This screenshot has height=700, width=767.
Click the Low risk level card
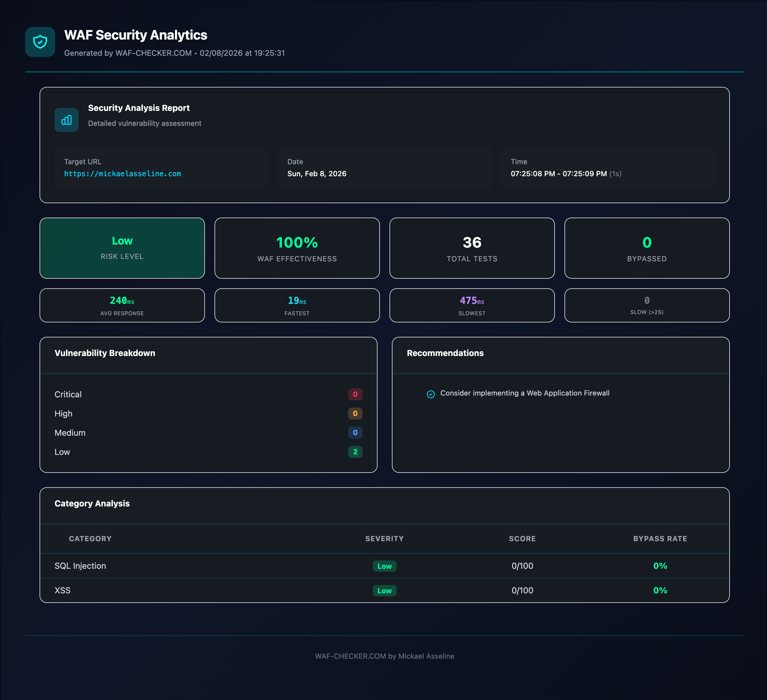122,248
